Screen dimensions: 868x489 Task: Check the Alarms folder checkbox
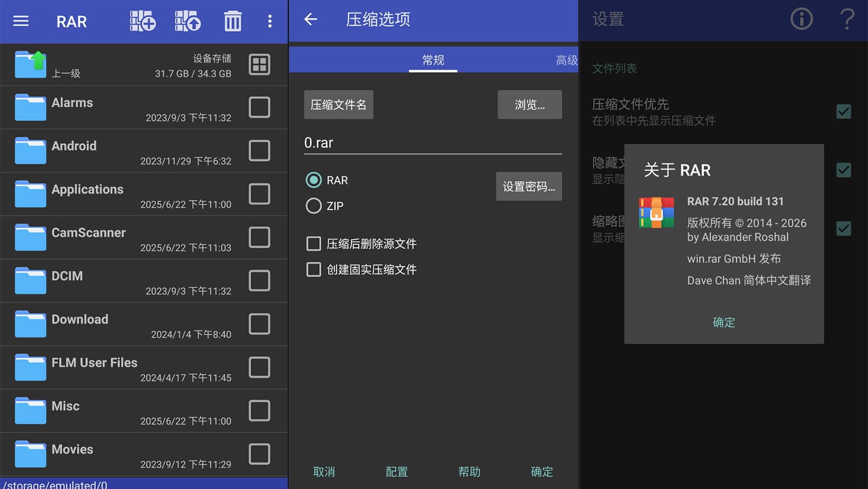259,107
